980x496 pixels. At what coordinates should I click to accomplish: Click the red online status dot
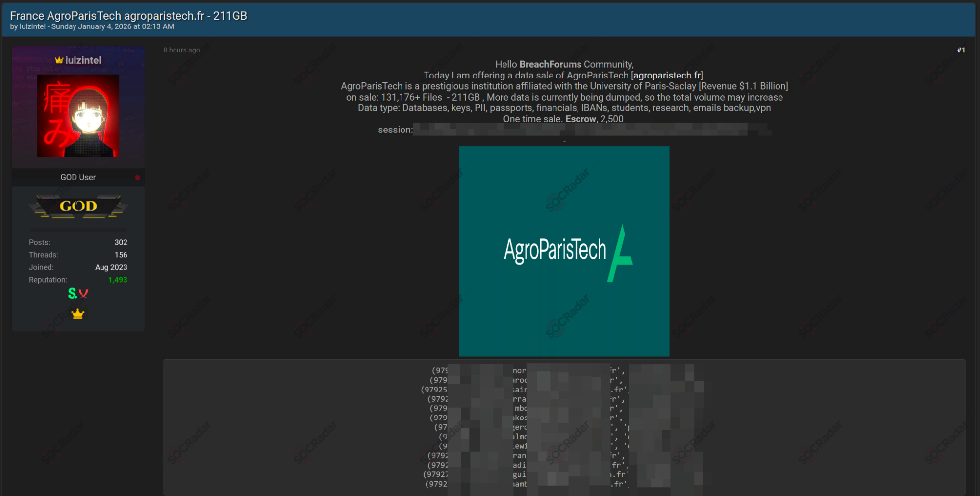click(x=138, y=178)
